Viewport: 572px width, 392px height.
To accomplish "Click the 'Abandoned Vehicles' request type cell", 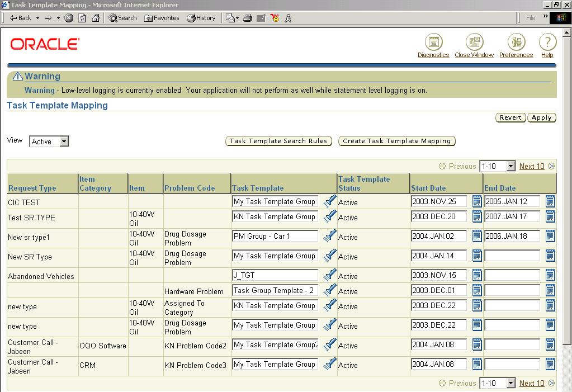I will click(x=41, y=276).
